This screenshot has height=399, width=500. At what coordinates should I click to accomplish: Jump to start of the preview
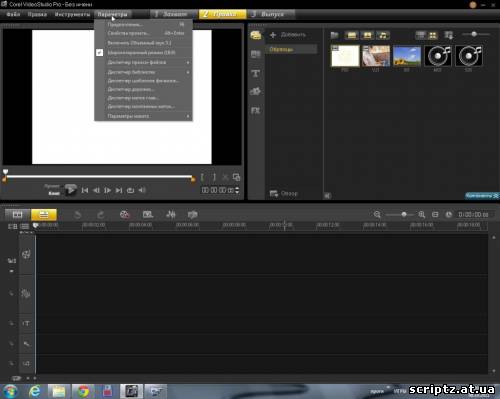pyautogui.click(x=85, y=190)
